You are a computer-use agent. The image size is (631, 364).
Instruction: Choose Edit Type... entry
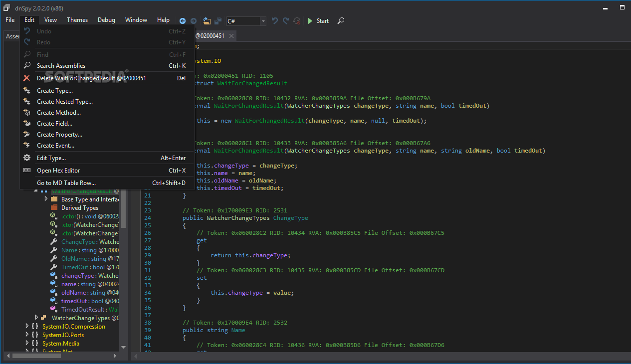(x=107, y=158)
